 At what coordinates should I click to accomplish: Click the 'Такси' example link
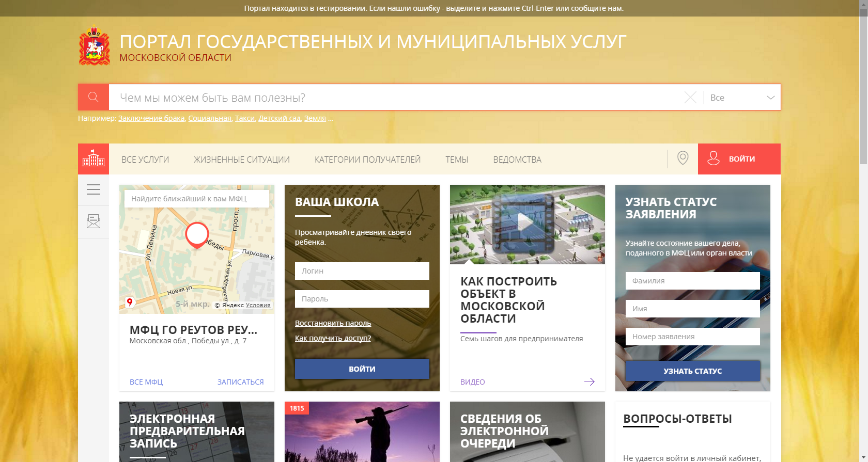pos(245,118)
